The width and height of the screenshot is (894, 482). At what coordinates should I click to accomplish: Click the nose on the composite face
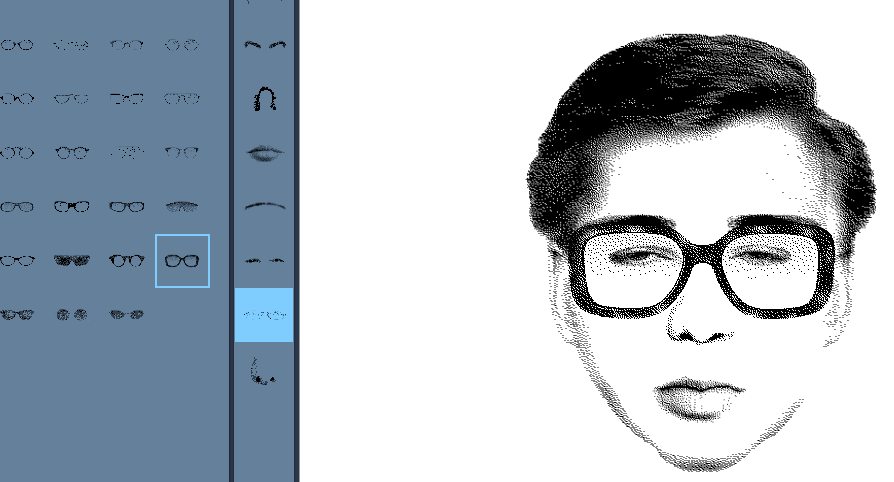point(703,325)
